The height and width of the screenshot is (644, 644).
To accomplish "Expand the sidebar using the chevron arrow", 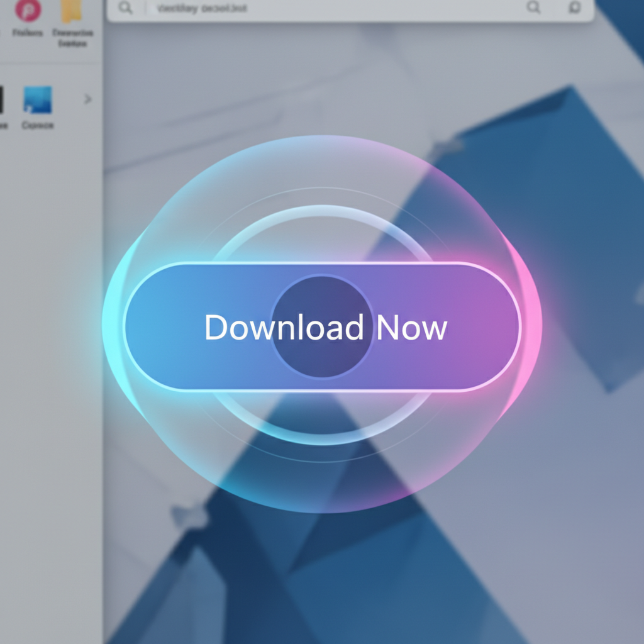I will 87,99.
